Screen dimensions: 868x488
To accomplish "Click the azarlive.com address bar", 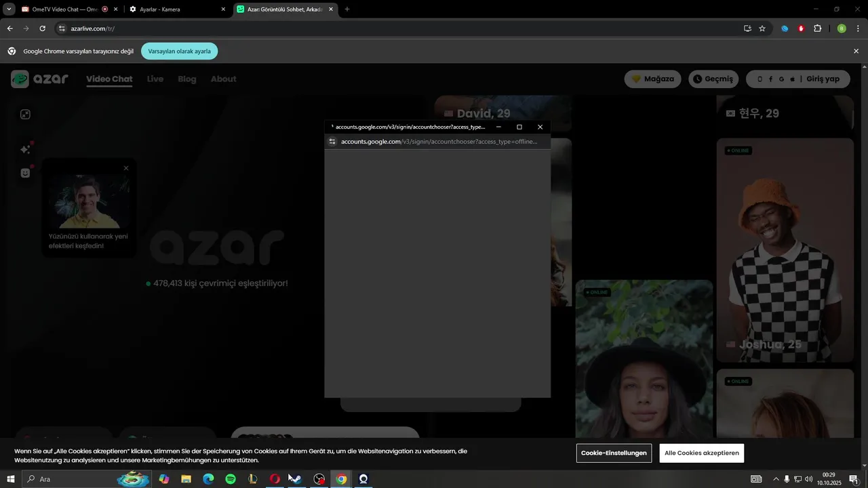I will coord(400,28).
